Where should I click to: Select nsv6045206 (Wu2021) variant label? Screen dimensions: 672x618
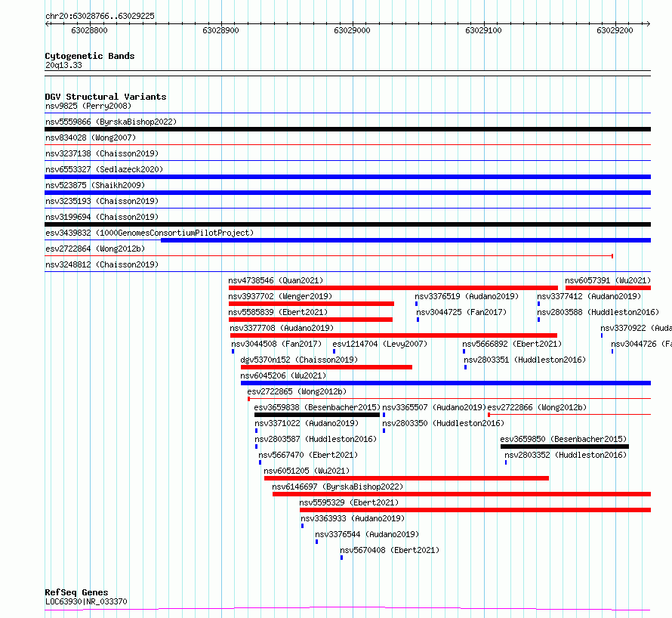click(x=283, y=375)
